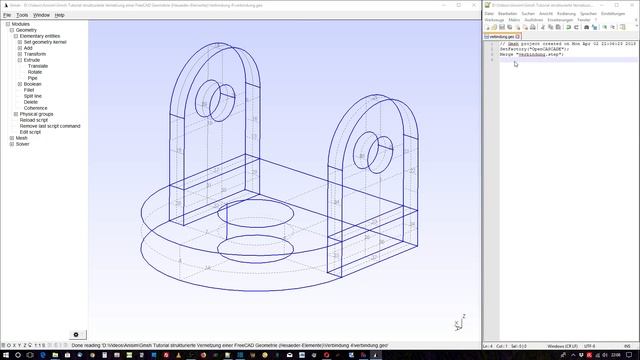
Task: Click the synchronize scrolling icon in Notepad++ toolbar
Action: click(x=622, y=27)
